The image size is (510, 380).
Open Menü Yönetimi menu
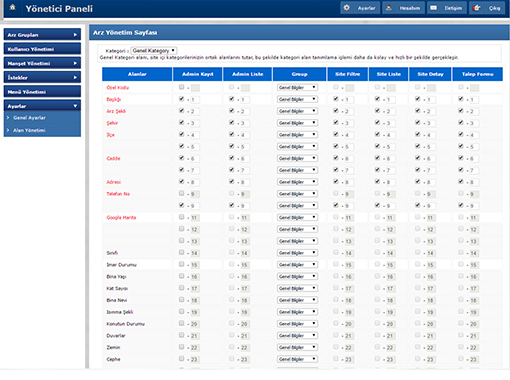click(42, 92)
